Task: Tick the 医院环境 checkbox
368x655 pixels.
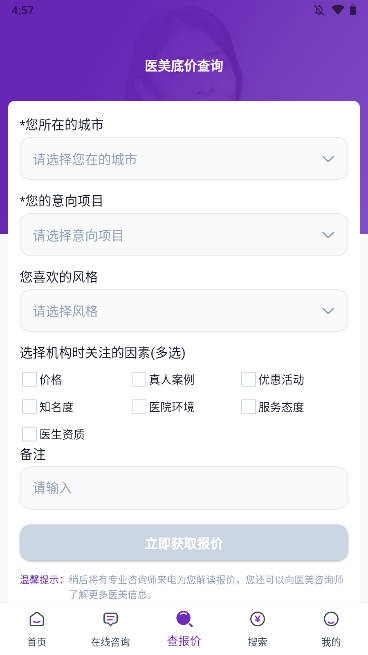Action: coord(139,407)
